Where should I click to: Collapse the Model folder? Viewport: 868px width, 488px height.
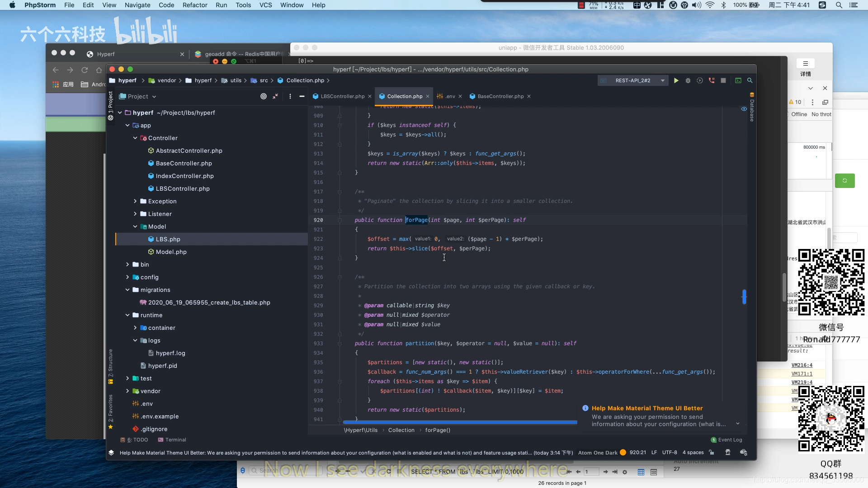[135, 226]
